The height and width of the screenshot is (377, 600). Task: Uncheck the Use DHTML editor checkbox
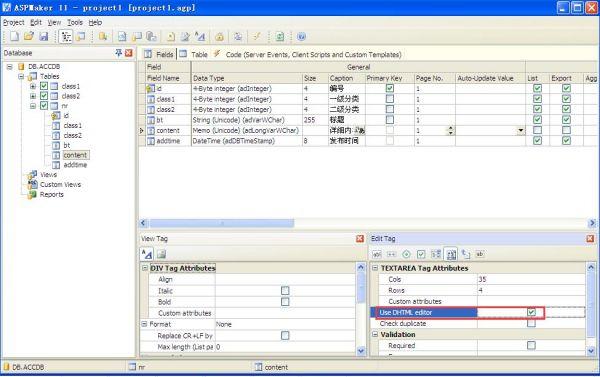click(531, 312)
